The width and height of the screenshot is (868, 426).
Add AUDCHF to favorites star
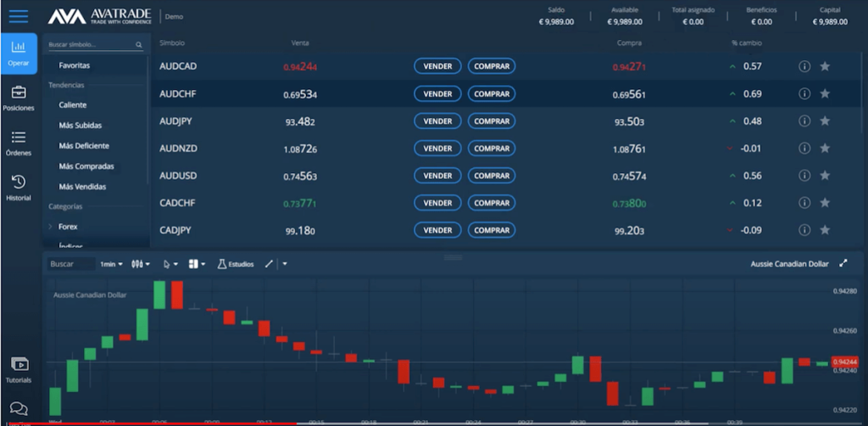tap(825, 93)
